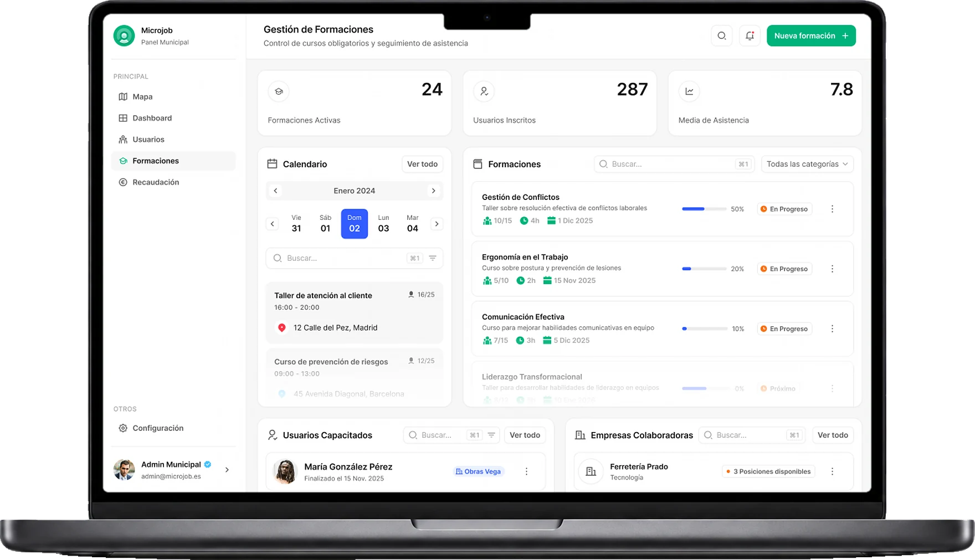Open notifications bell icon
This screenshot has width=975, height=560.
750,36
